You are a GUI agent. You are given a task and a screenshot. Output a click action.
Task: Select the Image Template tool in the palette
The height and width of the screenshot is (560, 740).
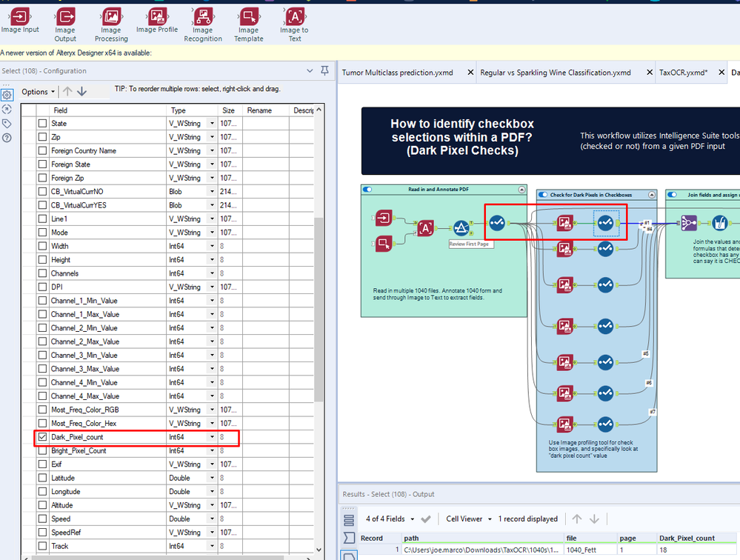pyautogui.click(x=249, y=25)
